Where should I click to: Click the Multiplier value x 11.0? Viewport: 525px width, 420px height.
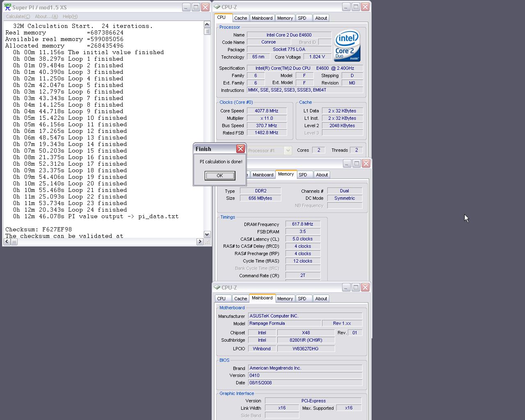tap(267, 118)
